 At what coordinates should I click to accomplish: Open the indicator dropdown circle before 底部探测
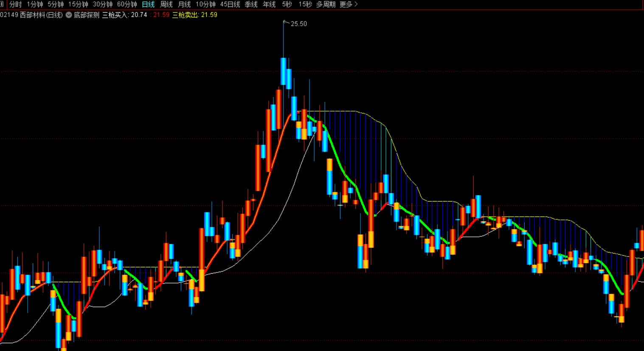coord(69,15)
